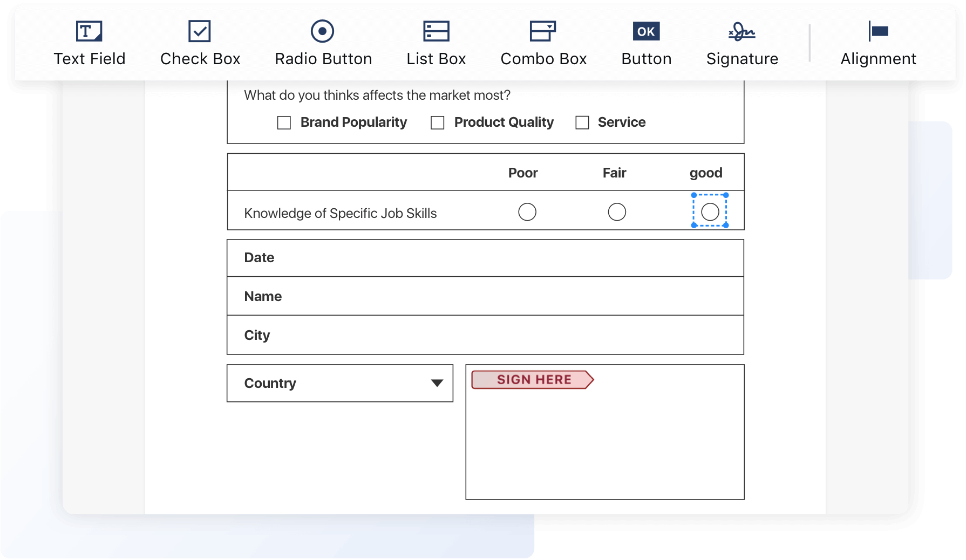Pick the Radio Button tool icon

[x=323, y=31]
